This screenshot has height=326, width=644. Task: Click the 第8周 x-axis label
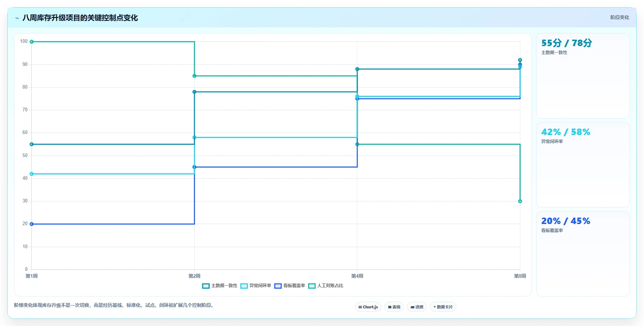[x=520, y=276]
